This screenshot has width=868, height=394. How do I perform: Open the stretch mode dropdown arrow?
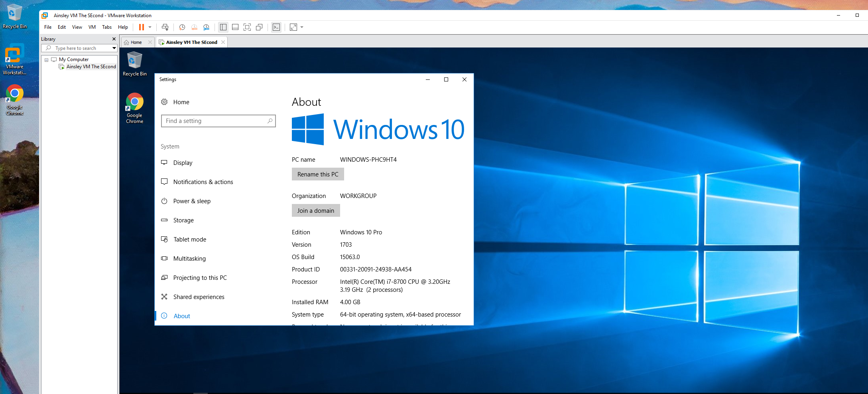(x=302, y=27)
